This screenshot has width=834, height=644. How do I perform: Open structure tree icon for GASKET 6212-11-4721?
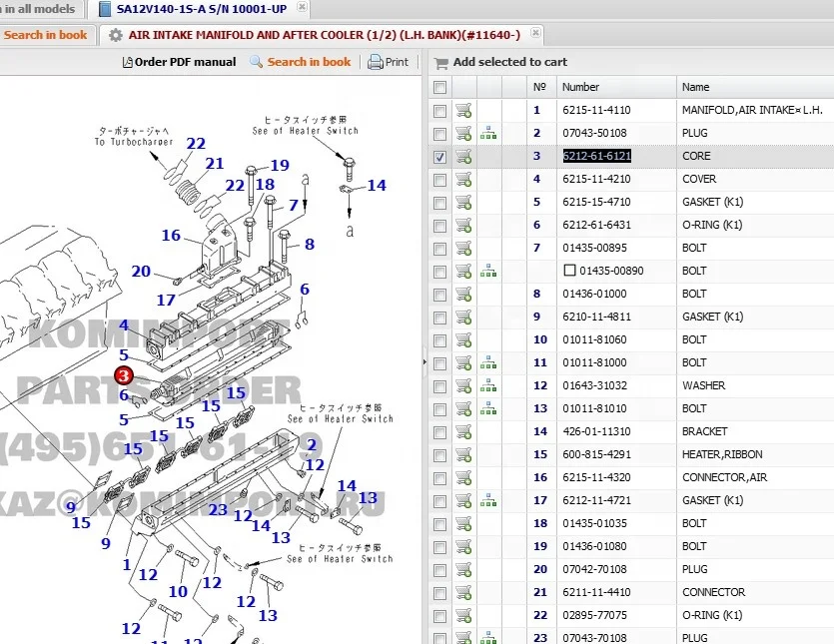(x=488, y=500)
